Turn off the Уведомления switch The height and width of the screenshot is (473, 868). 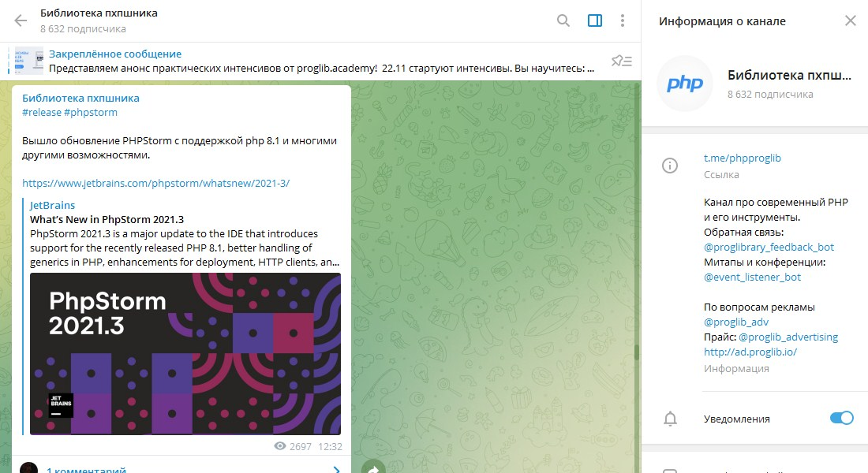coord(841,419)
